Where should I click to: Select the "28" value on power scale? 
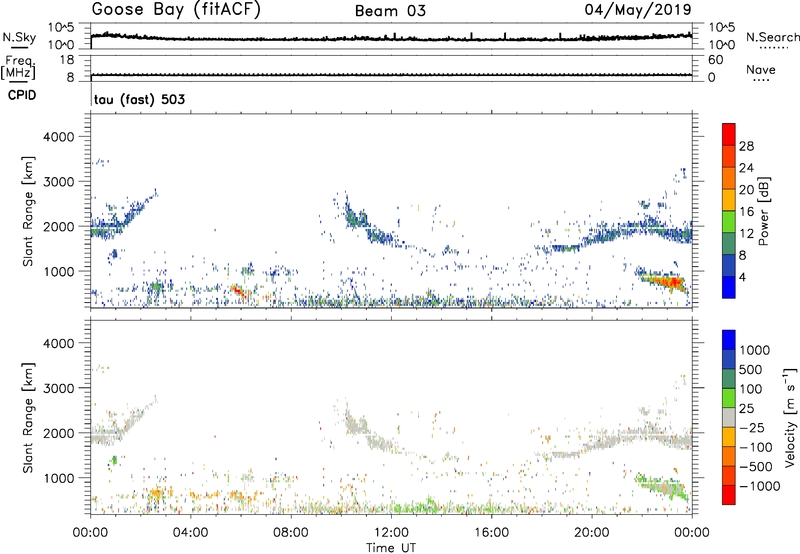coord(746,146)
